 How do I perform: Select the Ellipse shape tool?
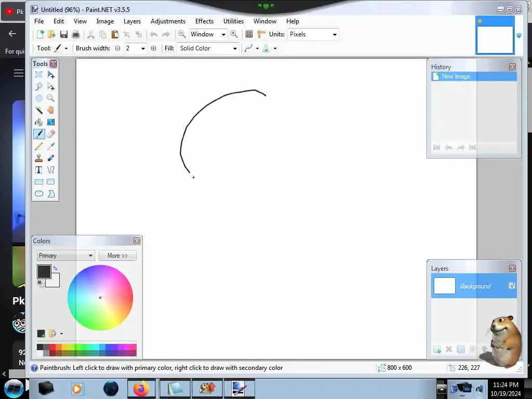pyautogui.click(x=38, y=194)
